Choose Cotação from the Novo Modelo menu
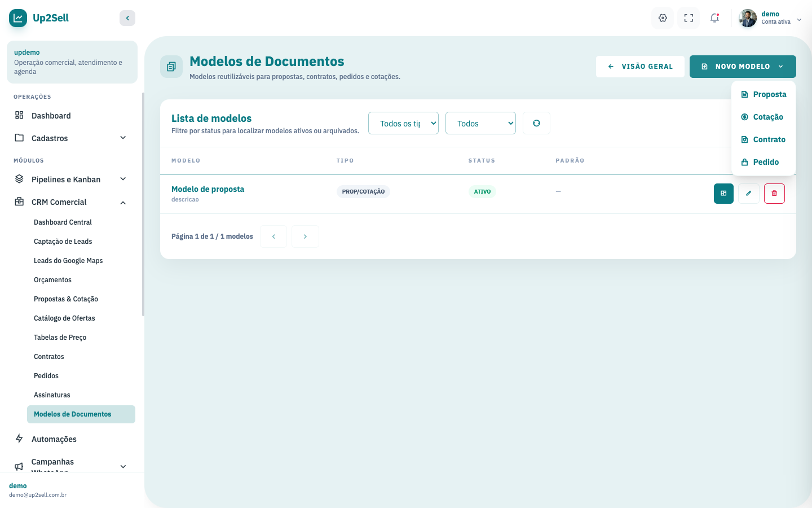The image size is (812, 508). [x=764, y=117]
